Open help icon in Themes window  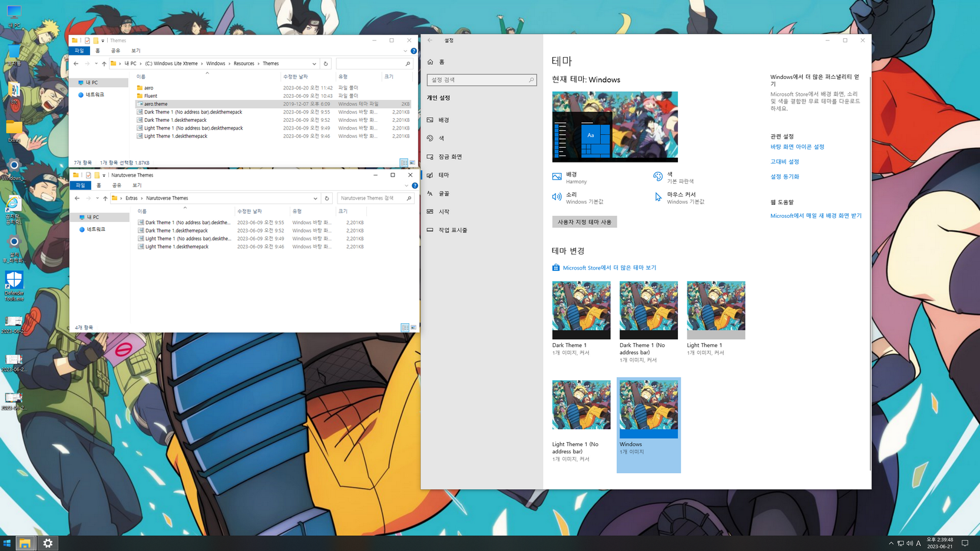pos(413,51)
